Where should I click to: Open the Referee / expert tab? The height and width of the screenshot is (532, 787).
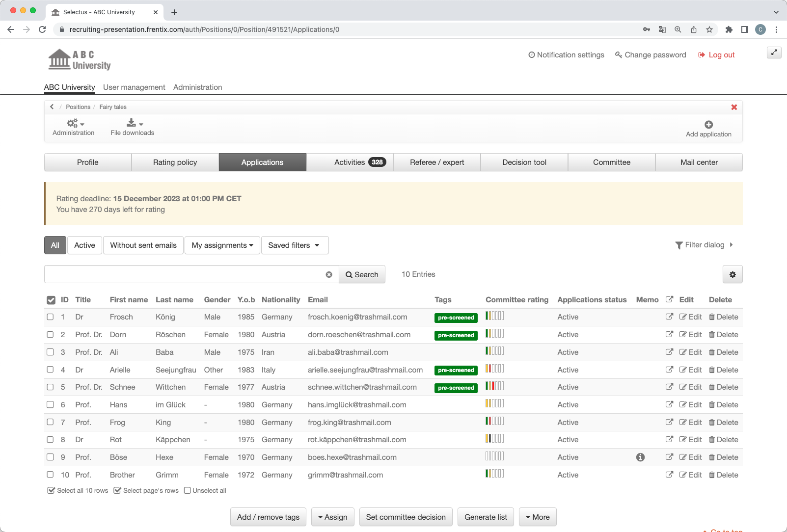(437, 162)
